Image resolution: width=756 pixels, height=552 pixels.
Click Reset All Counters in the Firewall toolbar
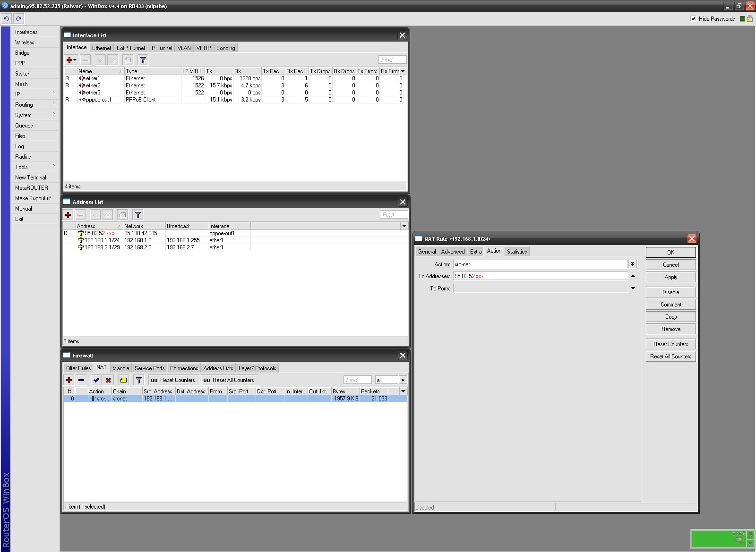229,380
